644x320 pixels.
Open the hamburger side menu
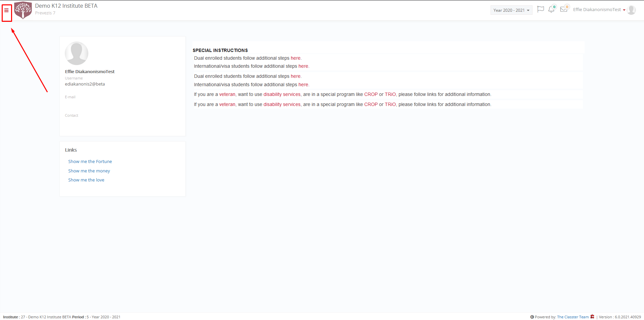[6, 10]
